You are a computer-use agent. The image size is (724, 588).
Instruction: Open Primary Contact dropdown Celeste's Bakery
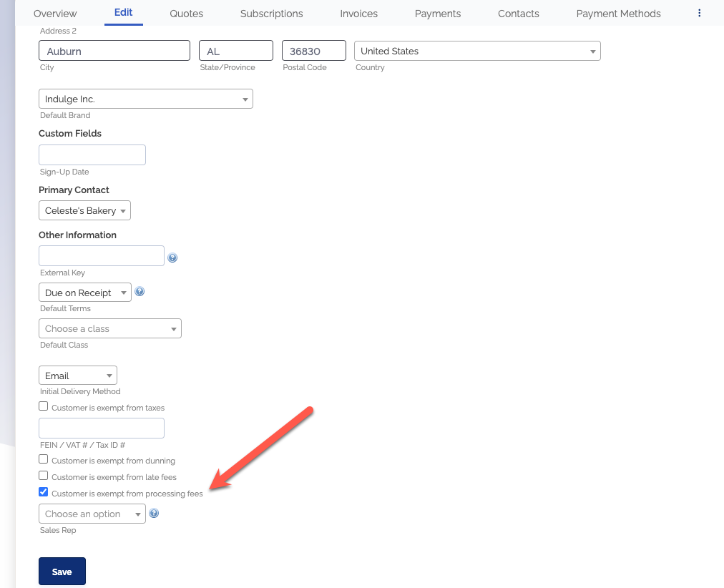(x=84, y=210)
